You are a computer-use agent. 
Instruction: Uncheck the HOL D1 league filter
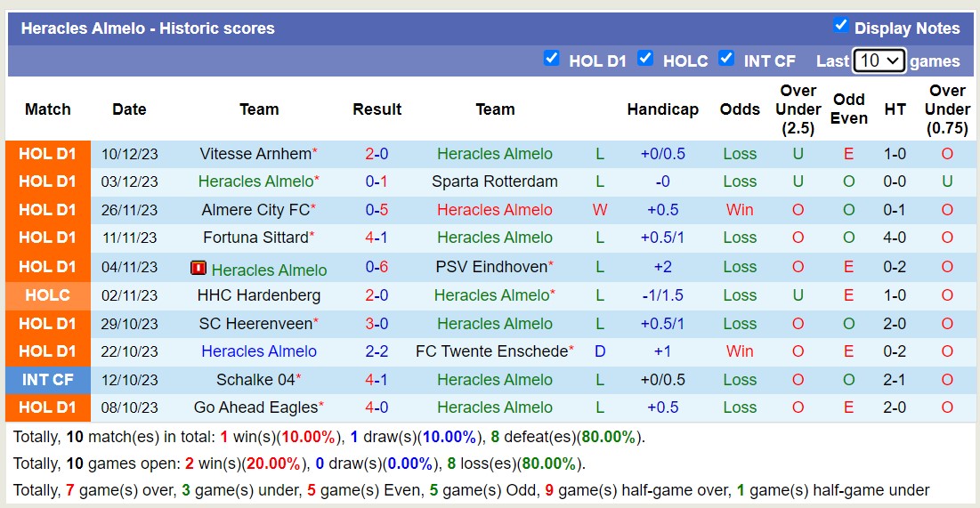pyautogui.click(x=552, y=59)
